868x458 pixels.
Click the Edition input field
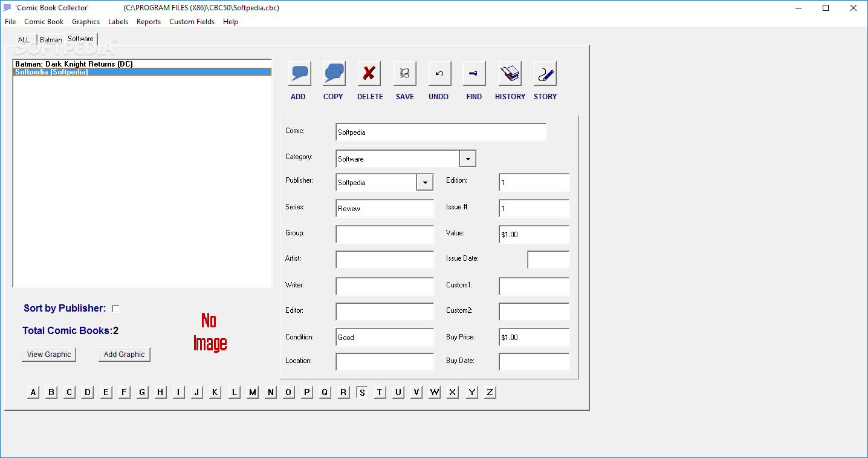pyautogui.click(x=534, y=182)
